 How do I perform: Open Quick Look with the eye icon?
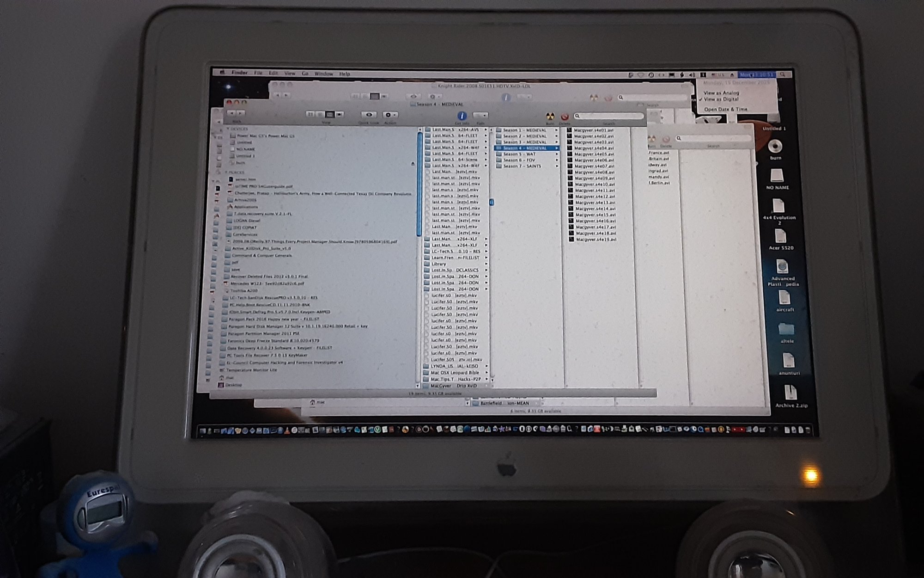pyautogui.click(x=369, y=115)
